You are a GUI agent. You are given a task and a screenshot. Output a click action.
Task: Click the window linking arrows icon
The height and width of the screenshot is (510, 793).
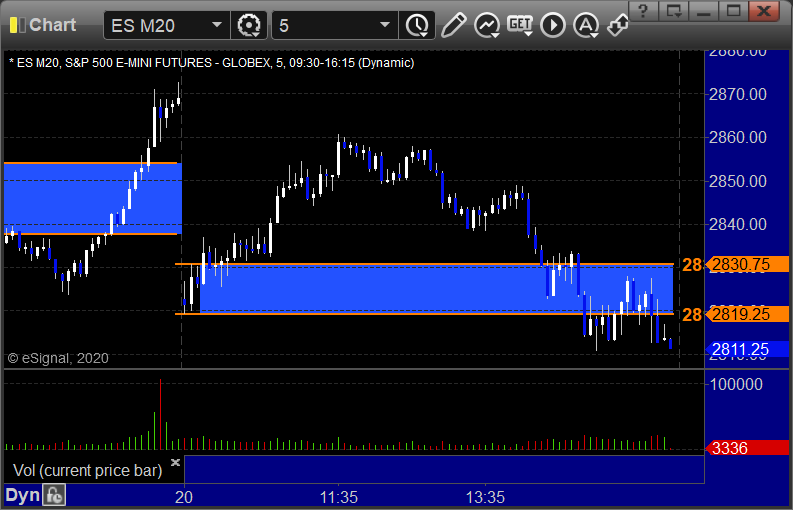click(x=618, y=25)
